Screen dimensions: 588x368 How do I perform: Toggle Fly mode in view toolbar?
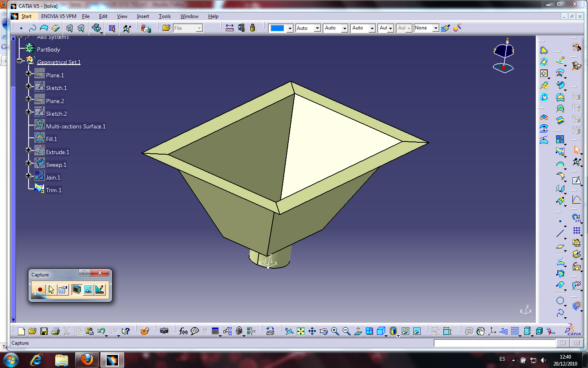[x=289, y=331]
